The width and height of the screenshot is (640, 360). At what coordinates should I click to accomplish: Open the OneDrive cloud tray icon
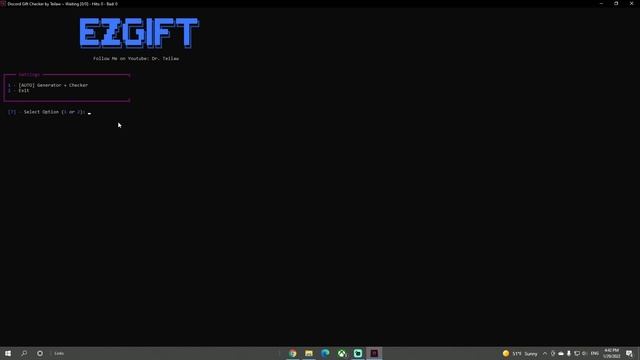561,353
